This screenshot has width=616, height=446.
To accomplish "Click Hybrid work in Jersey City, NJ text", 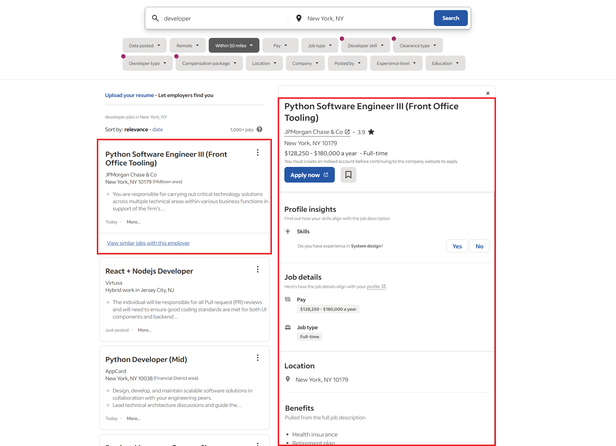I will pos(139,290).
